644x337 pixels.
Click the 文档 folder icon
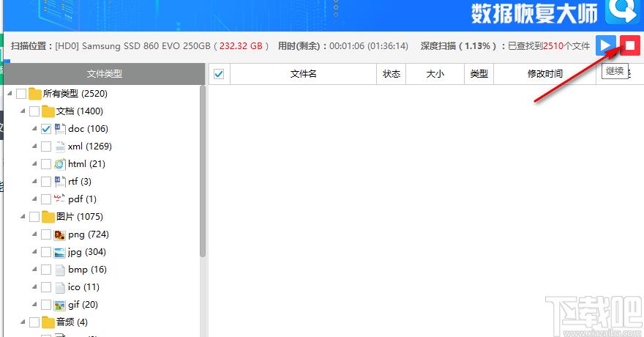click(48, 111)
